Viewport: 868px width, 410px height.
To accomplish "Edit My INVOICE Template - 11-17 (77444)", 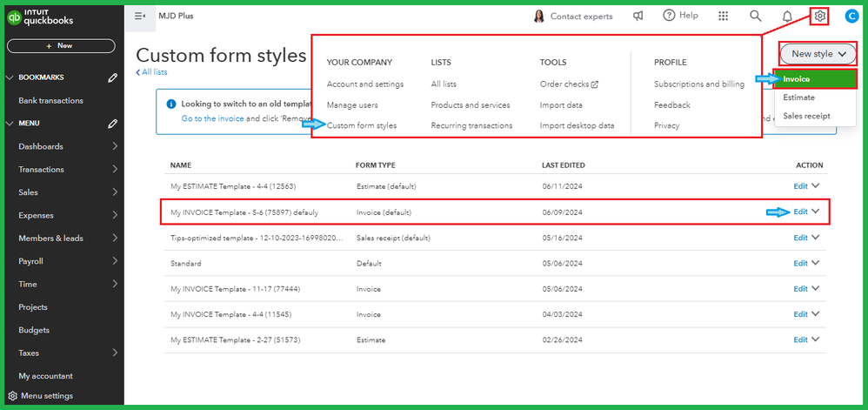I will click(800, 289).
